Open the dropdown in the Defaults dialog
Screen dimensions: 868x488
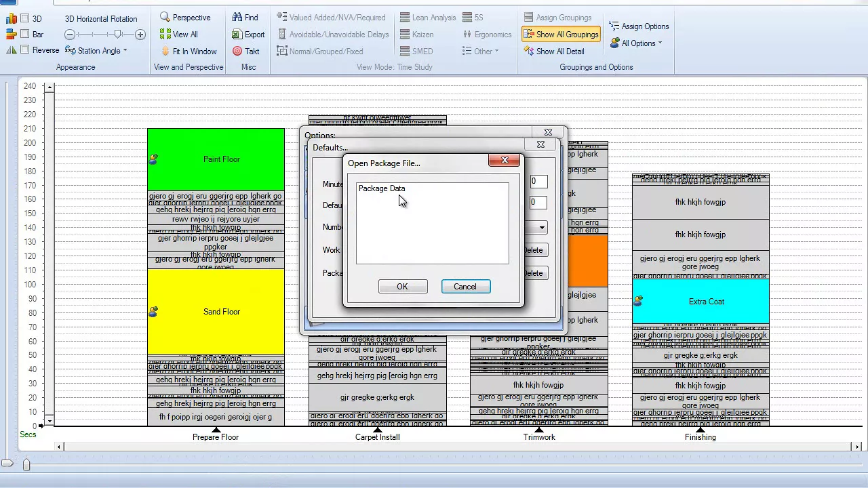point(542,228)
